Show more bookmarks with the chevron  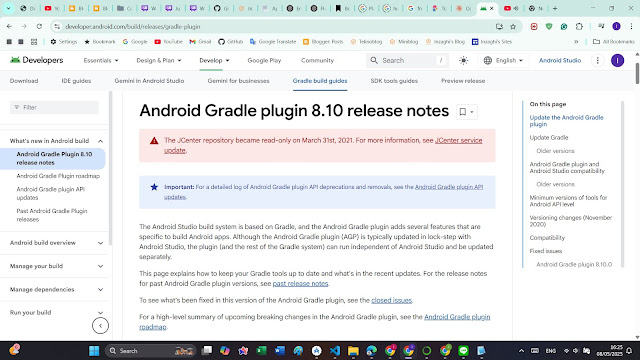pyautogui.click(x=576, y=42)
